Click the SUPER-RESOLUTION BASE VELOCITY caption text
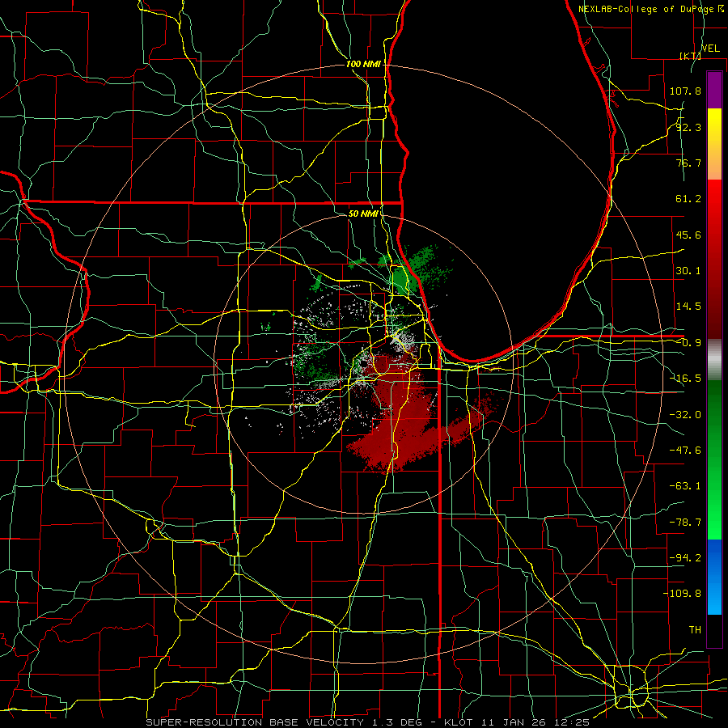This screenshot has width=728, height=728. (255, 722)
